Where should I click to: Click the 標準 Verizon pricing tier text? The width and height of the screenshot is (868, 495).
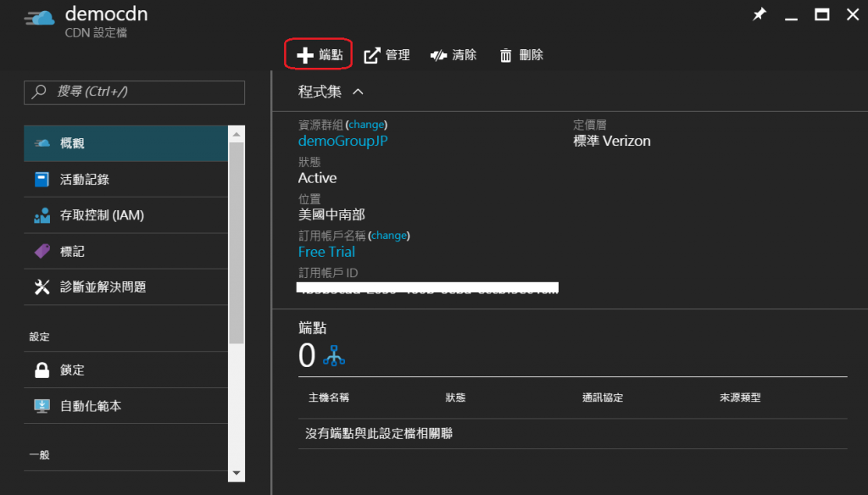(x=612, y=142)
